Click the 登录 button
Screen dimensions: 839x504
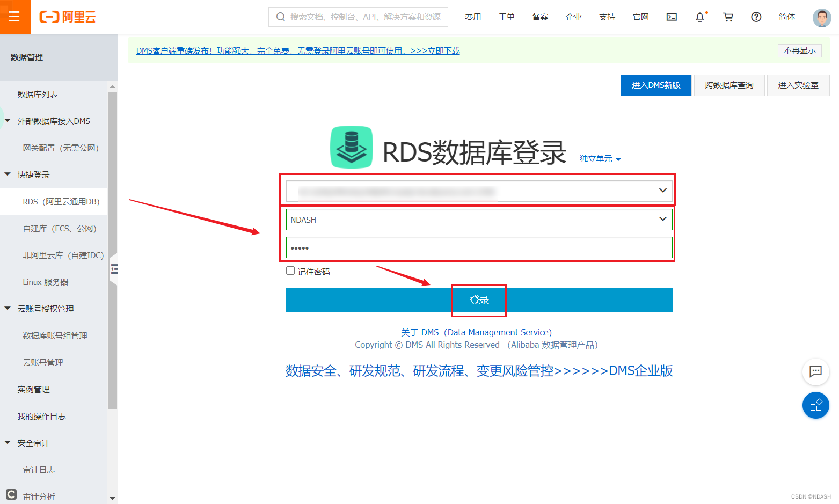479,300
